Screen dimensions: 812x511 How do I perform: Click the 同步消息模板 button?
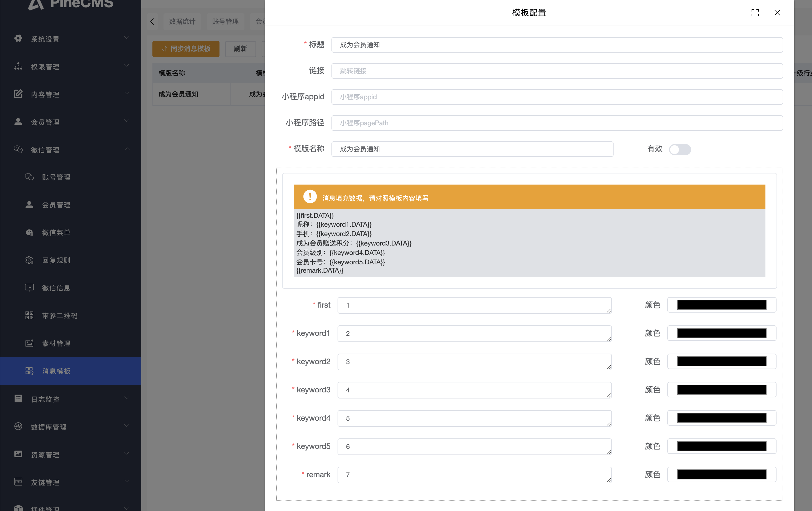pyautogui.click(x=186, y=49)
